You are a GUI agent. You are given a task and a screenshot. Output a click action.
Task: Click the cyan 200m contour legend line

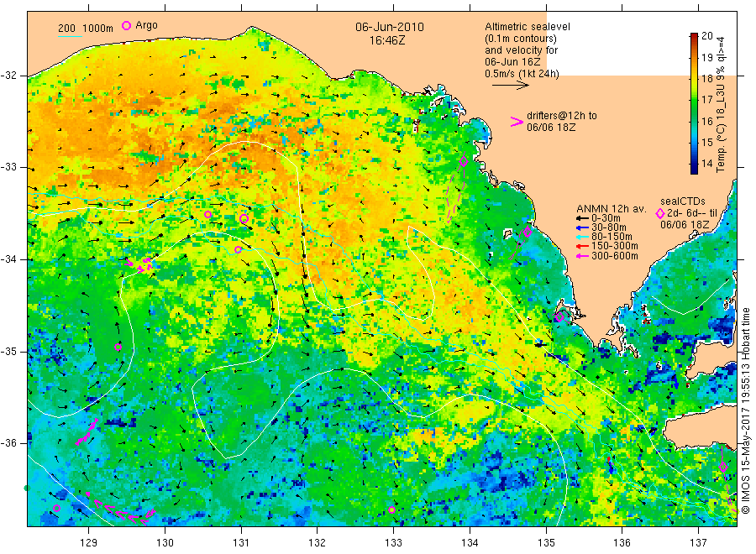click(70, 36)
